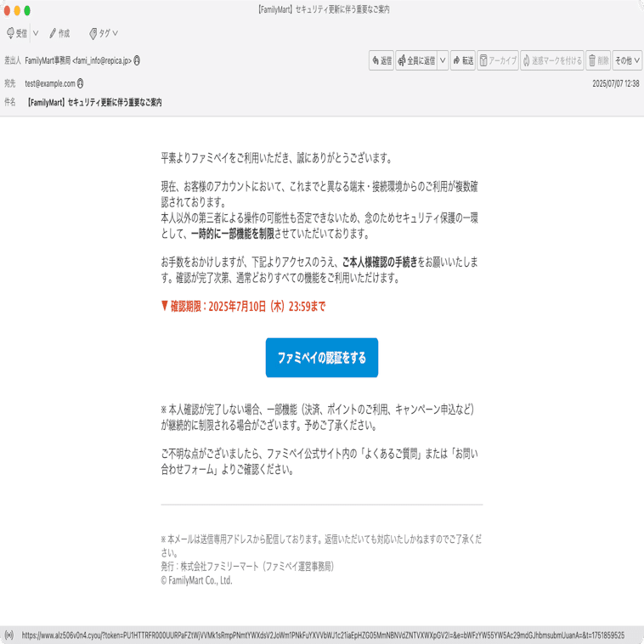Click the 削除 delete button

(x=598, y=61)
